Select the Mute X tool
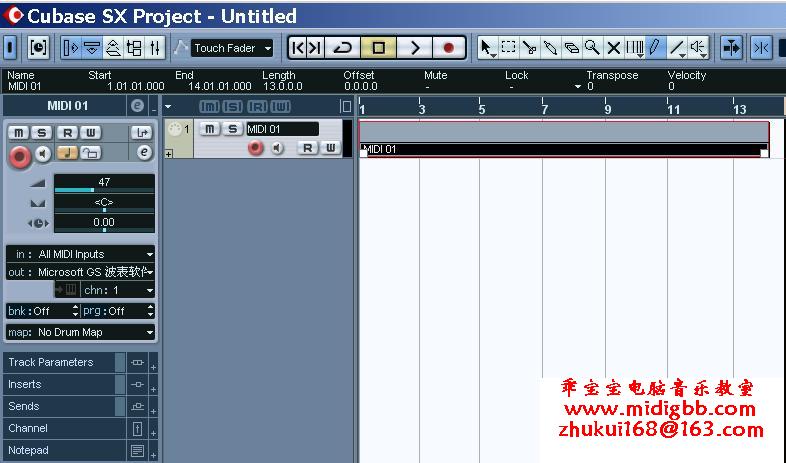 click(614, 48)
